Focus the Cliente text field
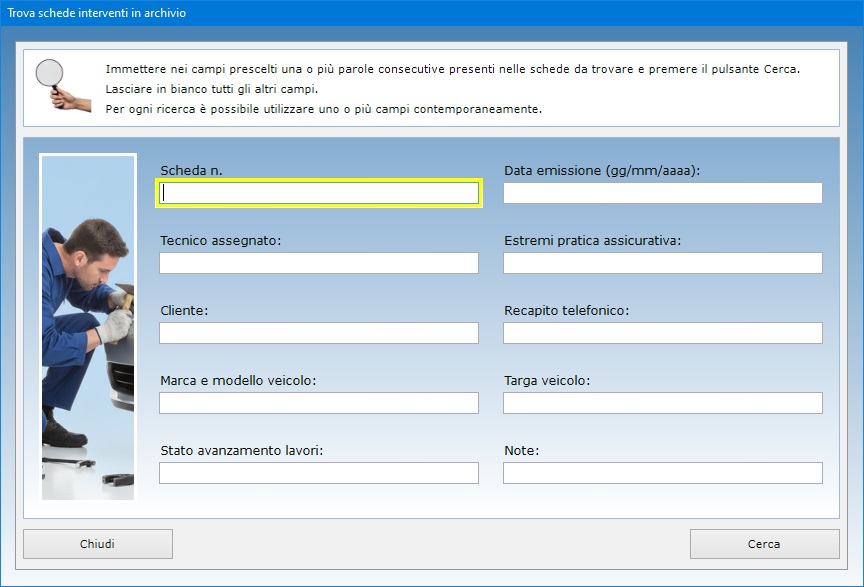This screenshot has width=864, height=587. pos(319,333)
